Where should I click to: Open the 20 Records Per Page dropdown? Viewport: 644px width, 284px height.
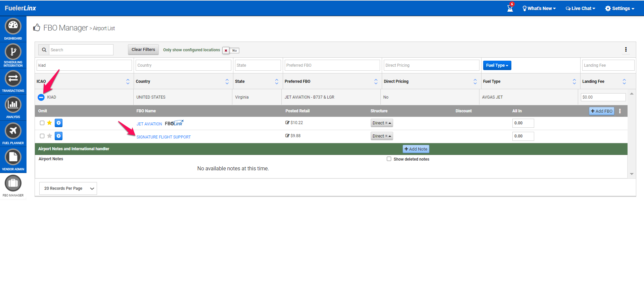68,188
